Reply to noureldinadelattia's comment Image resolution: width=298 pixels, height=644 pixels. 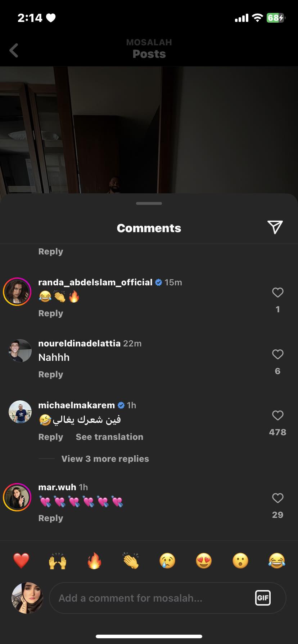click(x=51, y=374)
